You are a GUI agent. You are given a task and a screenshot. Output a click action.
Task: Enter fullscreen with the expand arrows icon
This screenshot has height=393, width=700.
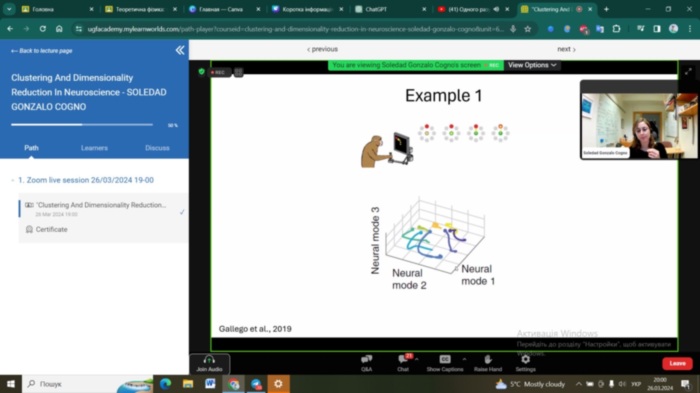pyautogui.click(x=688, y=71)
